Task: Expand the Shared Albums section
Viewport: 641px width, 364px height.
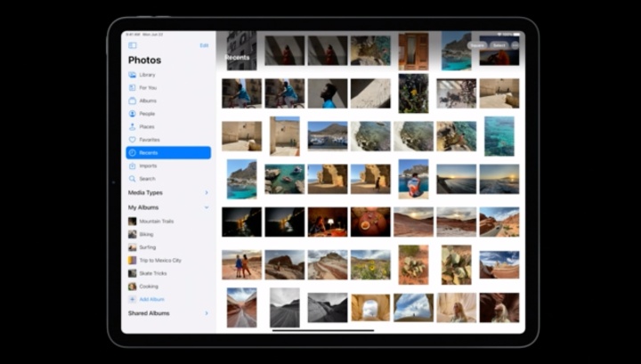Action: (207, 313)
